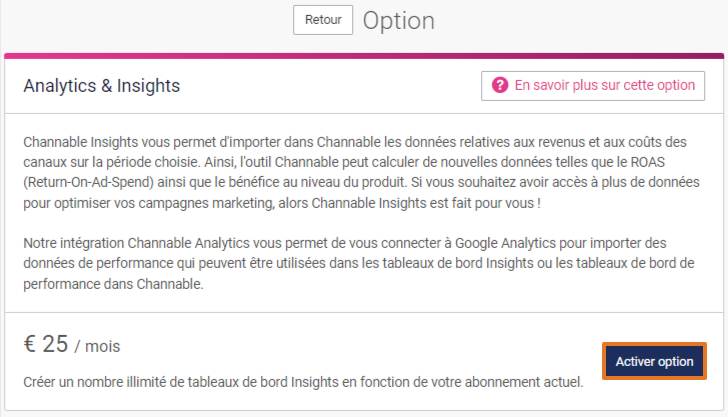This screenshot has height=417, width=728.
Task: Click the "/ mois" text beside price
Action: (97, 346)
